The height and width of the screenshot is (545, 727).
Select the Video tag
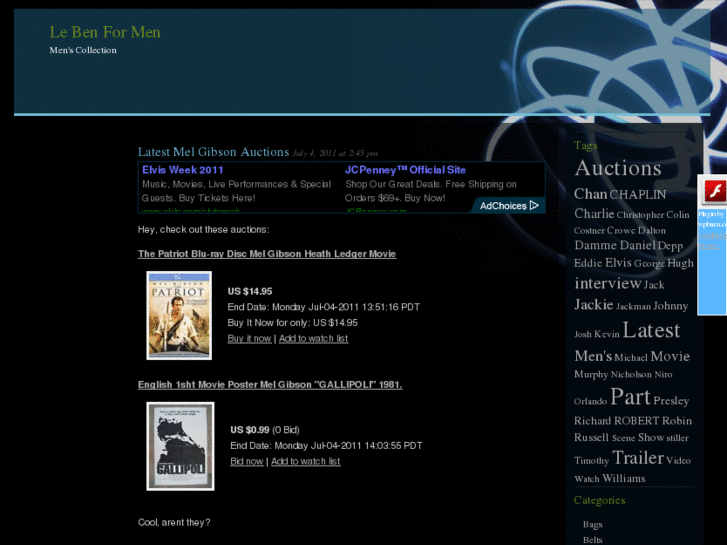pyautogui.click(x=678, y=461)
